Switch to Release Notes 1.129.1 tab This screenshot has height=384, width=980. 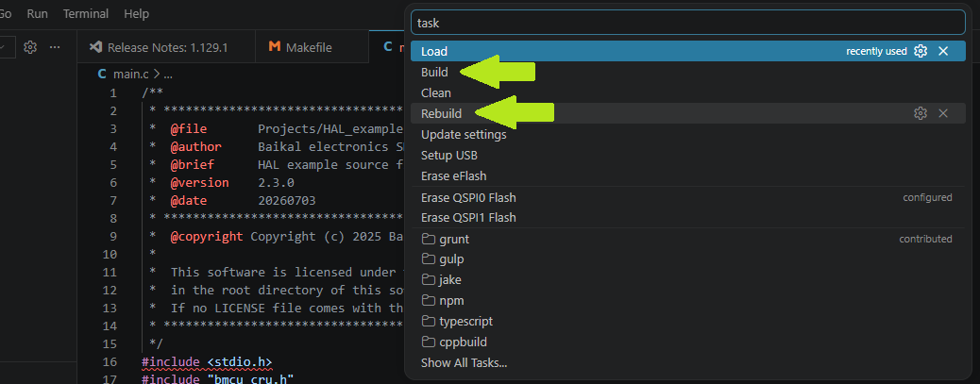166,47
